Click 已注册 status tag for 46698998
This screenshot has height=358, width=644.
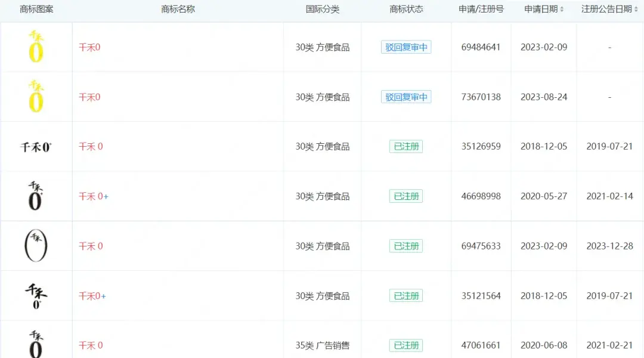pyautogui.click(x=406, y=196)
